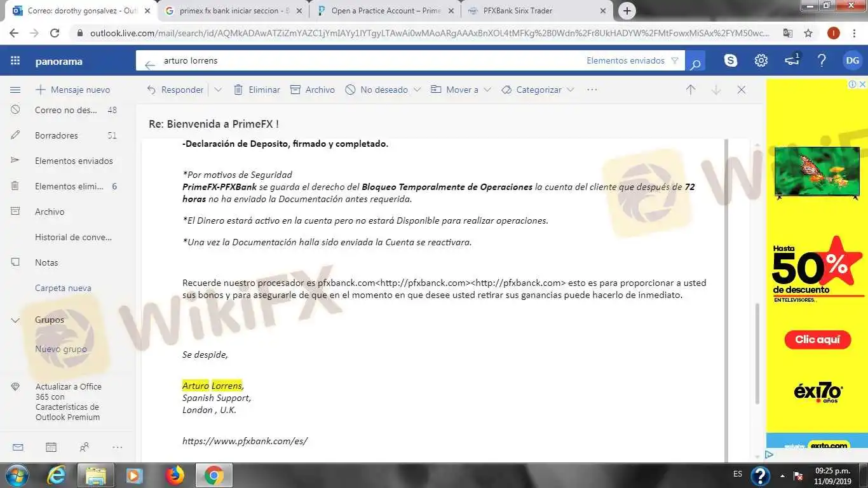This screenshot has height=488, width=868.
Task: Delete the message with Eliminar
Action: pos(257,90)
